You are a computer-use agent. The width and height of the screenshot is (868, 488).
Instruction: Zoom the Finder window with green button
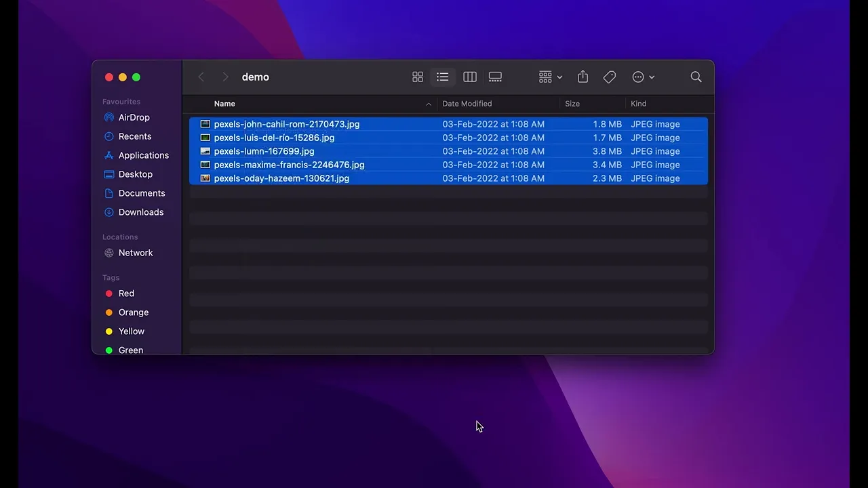[136, 77]
